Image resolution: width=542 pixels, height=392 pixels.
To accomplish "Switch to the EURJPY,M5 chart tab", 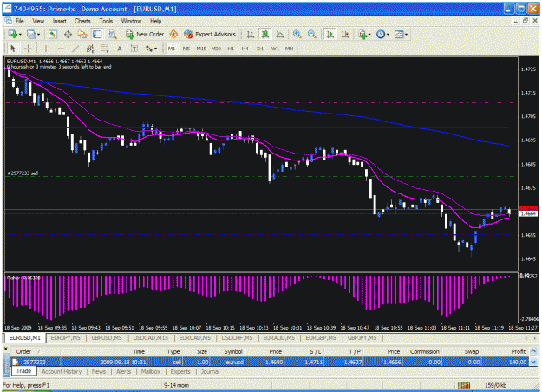I will tap(65, 338).
